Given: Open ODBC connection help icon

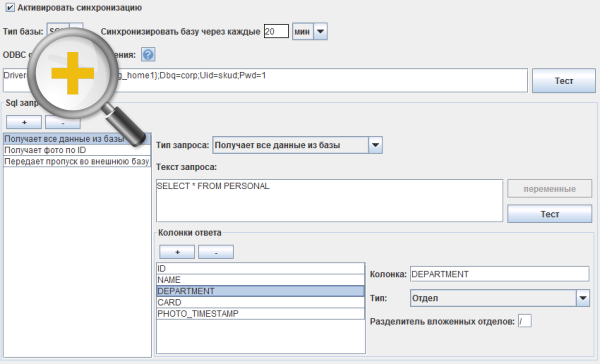Looking at the screenshot, I should (148, 55).
